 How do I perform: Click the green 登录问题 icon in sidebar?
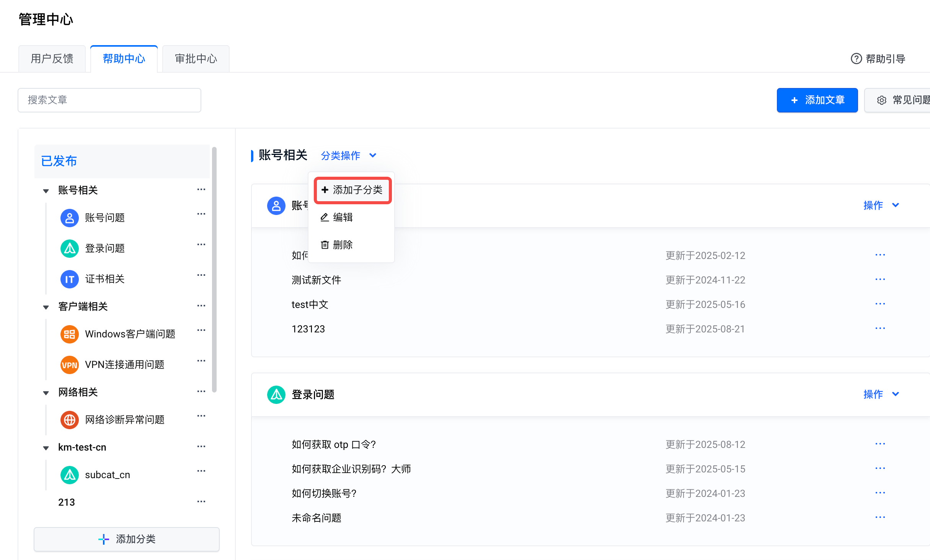(69, 249)
